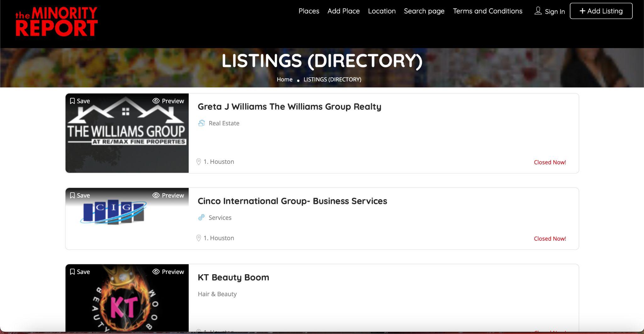The image size is (644, 334).
Task: Click the Services category link
Action: [x=220, y=217]
